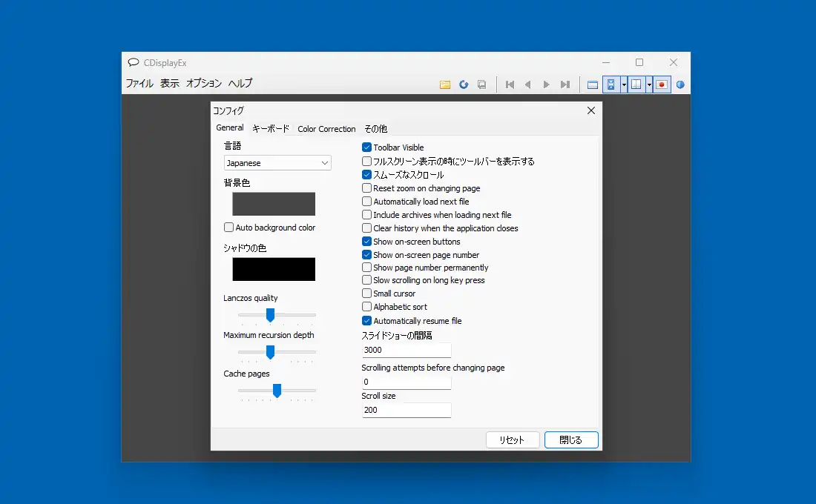The image size is (816, 504).
Task: Open the Japanese language dropdown
Action: [277, 163]
